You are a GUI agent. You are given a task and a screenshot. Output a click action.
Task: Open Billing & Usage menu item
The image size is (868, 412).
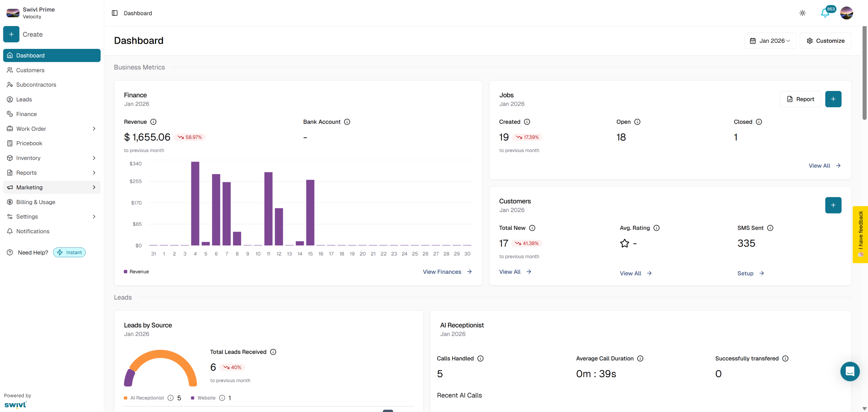(x=36, y=202)
